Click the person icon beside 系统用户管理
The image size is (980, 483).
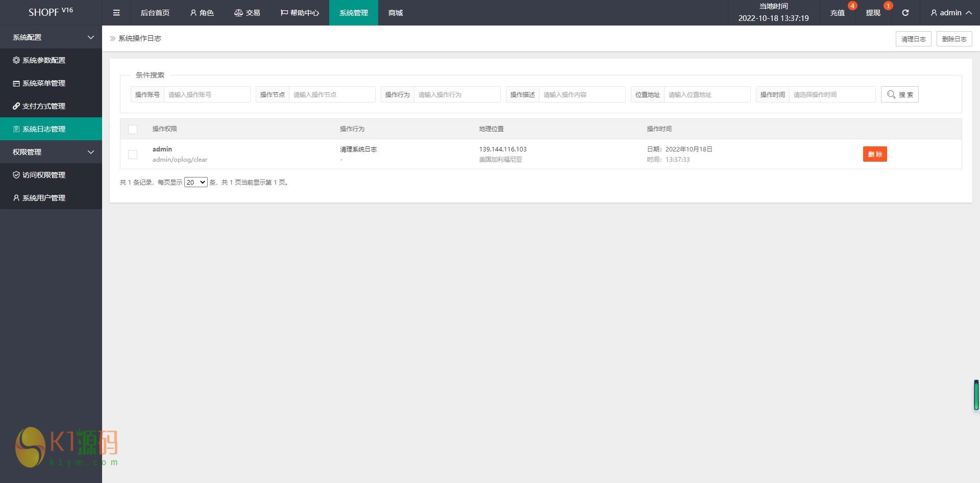pyautogui.click(x=16, y=198)
